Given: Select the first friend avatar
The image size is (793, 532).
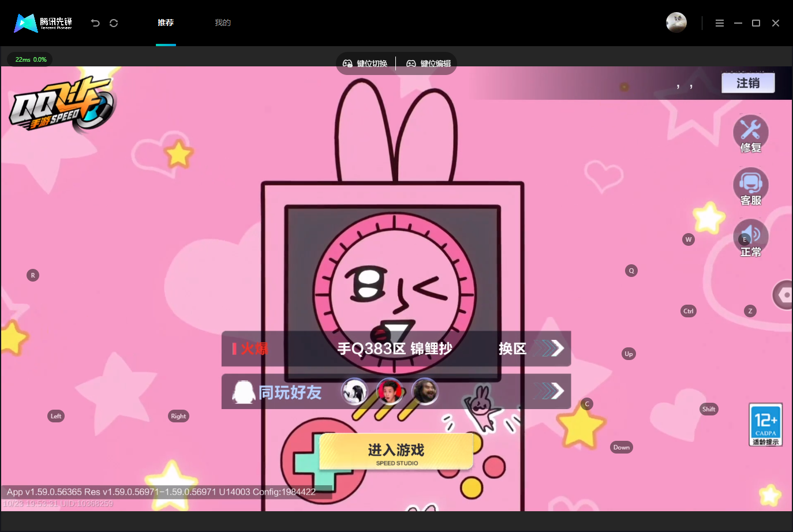Looking at the screenshot, I should (354, 392).
